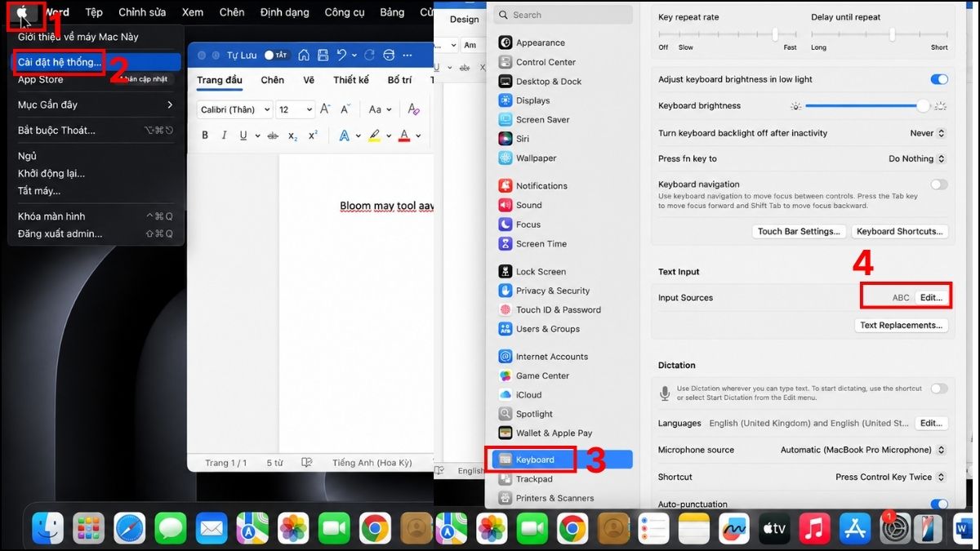Click the Text Replacements button
The image size is (980, 551).
tap(901, 325)
